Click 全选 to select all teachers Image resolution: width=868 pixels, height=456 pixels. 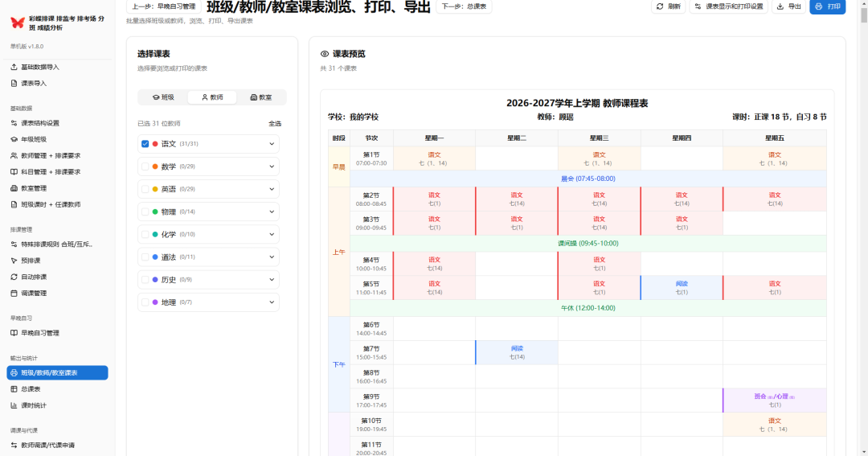click(x=275, y=124)
